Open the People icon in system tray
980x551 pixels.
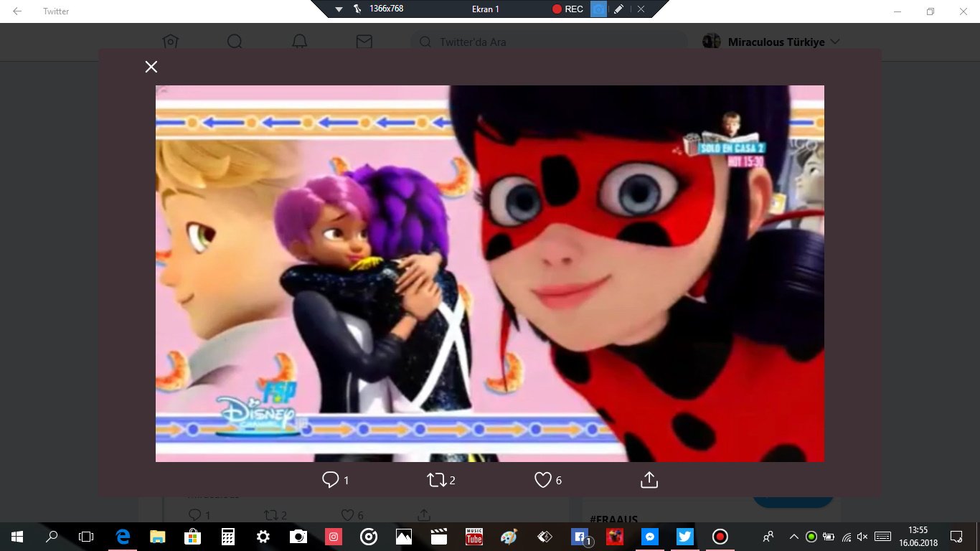coord(768,537)
